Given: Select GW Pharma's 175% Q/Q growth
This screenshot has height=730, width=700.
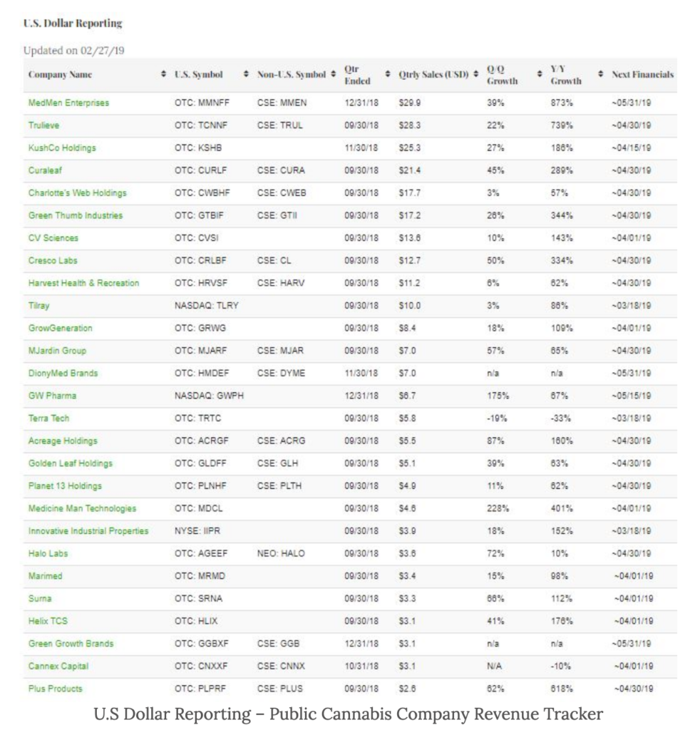Looking at the screenshot, I should point(498,396).
